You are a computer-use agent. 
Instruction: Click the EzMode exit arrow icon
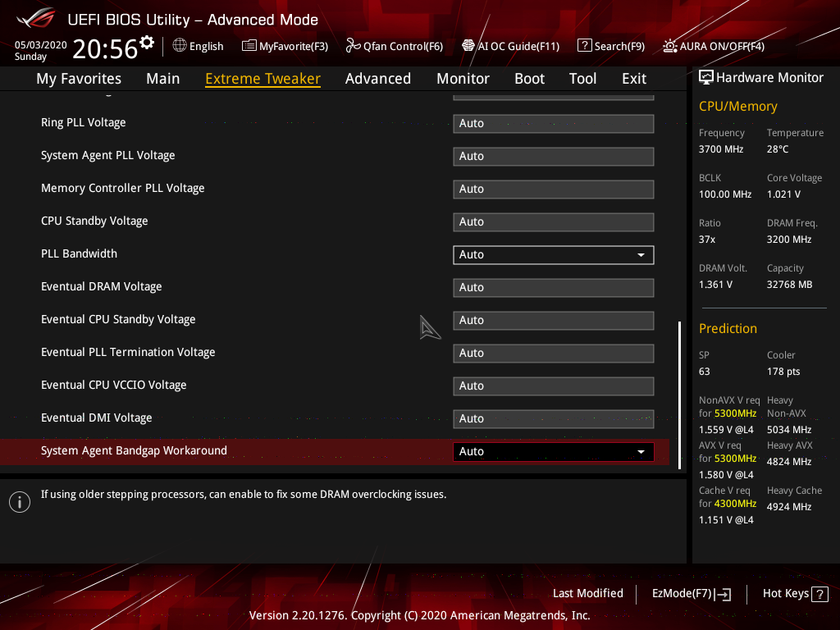pyautogui.click(x=723, y=594)
